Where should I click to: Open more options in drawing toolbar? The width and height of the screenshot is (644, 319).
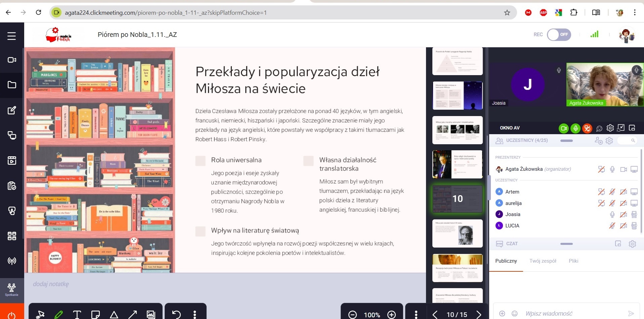(x=195, y=314)
